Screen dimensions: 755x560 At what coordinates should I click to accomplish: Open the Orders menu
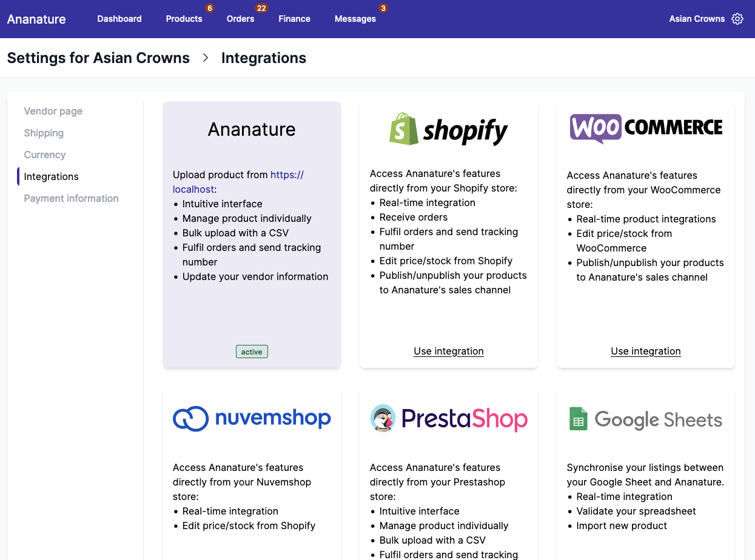[240, 19]
